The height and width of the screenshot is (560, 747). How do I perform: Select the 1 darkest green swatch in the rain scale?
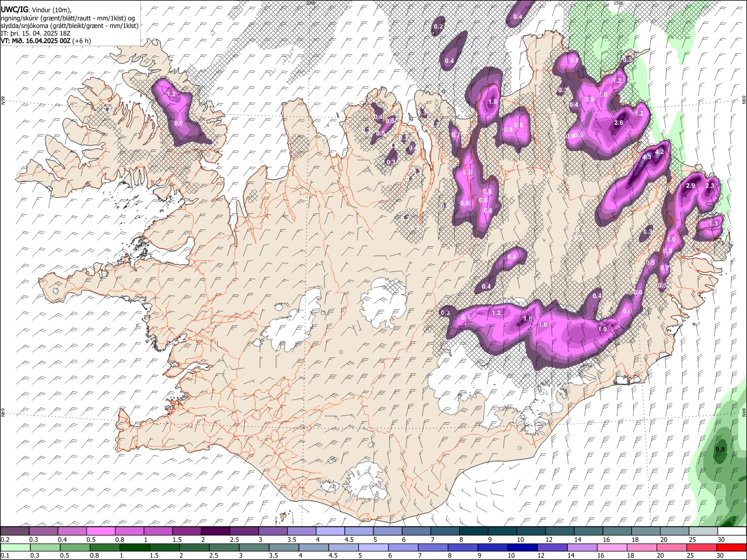(x=134, y=548)
